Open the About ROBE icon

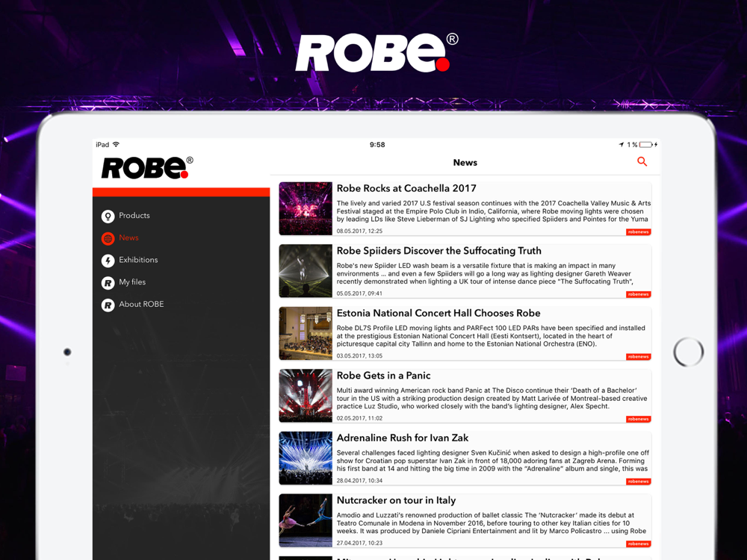click(x=108, y=305)
